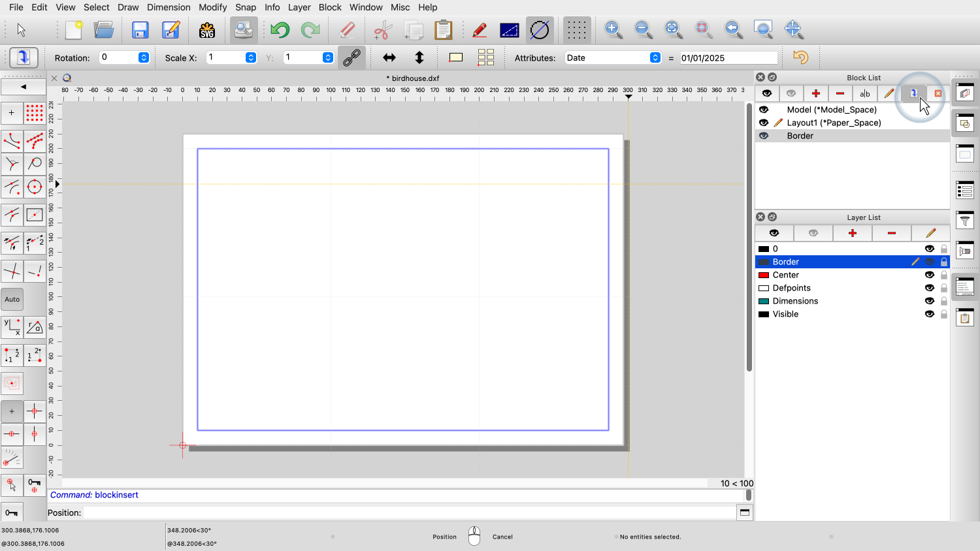The height and width of the screenshot is (551, 980).
Task: Click the attribute value field 01/01/2025
Action: point(728,58)
